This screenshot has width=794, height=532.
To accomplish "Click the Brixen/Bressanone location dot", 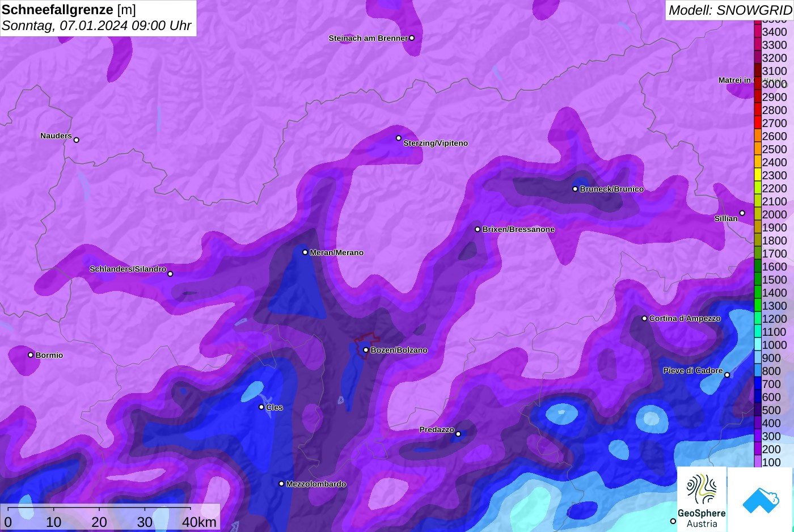I will pos(478,229).
